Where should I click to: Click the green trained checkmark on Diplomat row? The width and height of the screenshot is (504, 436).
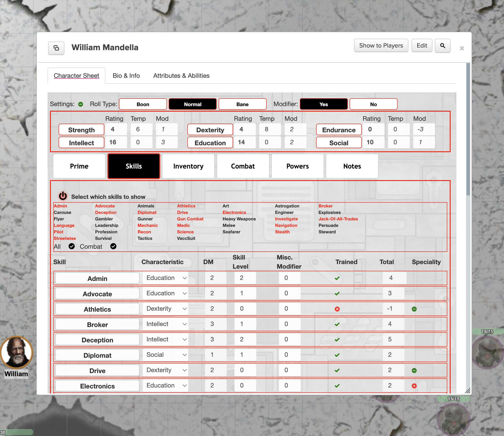point(337,355)
